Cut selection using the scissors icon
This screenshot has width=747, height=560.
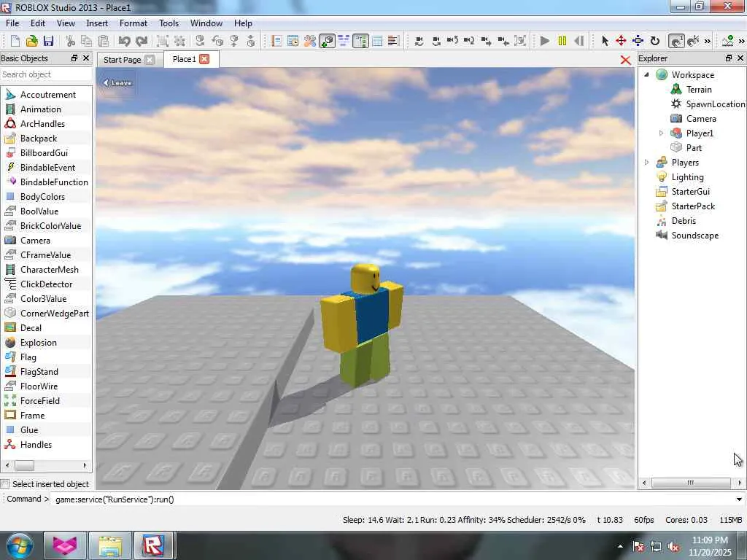tap(71, 41)
